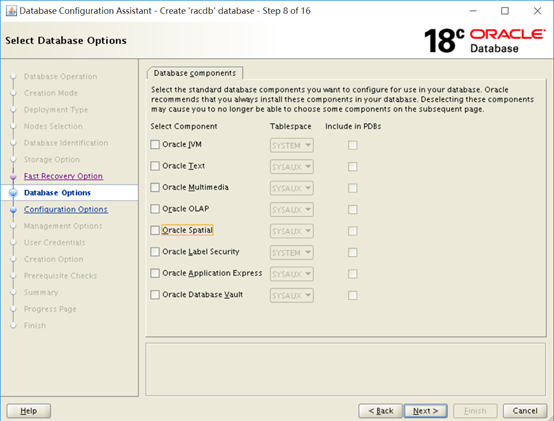
Task: Click the Configuration Options step bullet
Action: (x=13, y=209)
